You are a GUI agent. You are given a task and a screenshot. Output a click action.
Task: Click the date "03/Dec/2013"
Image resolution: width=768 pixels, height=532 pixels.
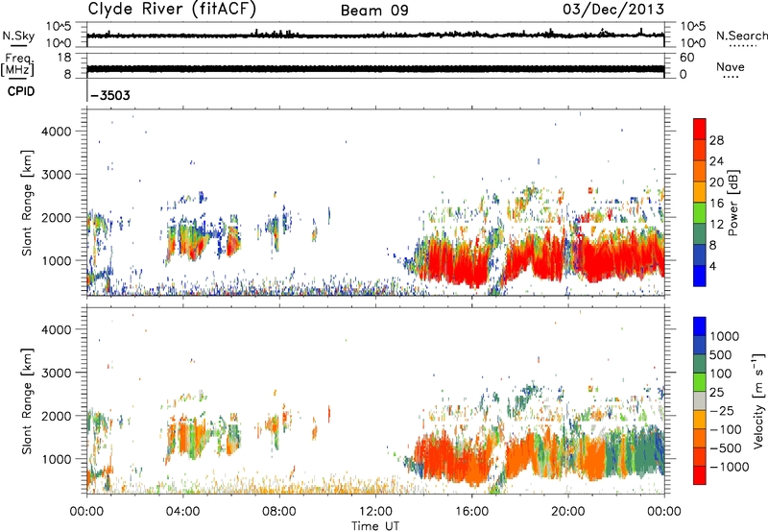pos(613,9)
